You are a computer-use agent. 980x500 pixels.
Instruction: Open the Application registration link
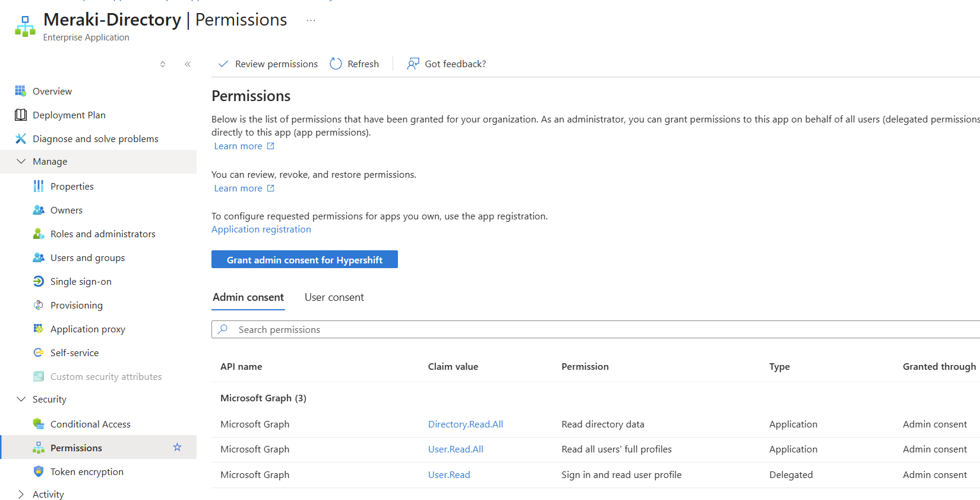[x=261, y=229]
